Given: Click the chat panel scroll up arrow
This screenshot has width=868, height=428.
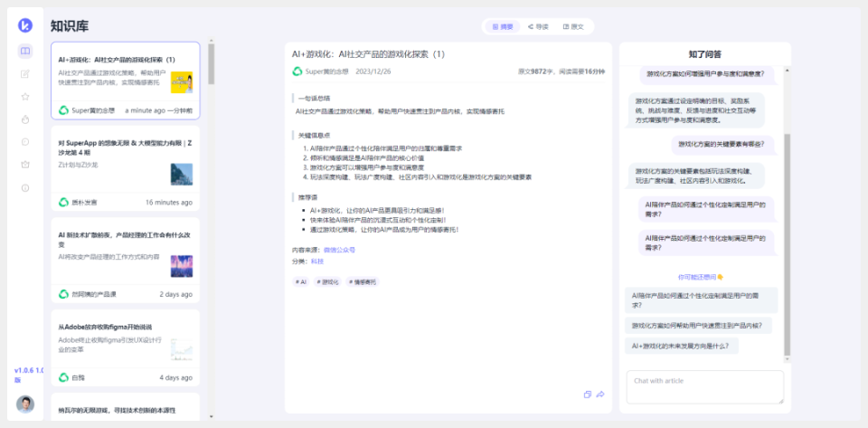Looking at the screenshot, I should click(788, 70).
